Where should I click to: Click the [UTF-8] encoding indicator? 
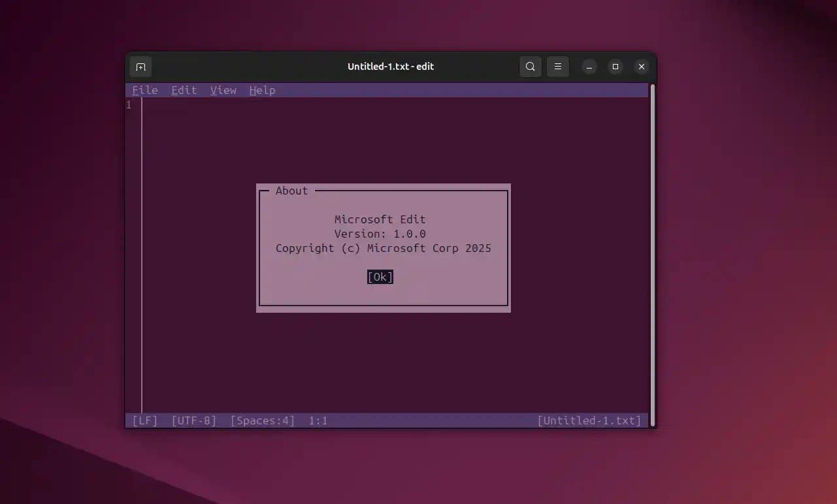click(x=193, y=420)
